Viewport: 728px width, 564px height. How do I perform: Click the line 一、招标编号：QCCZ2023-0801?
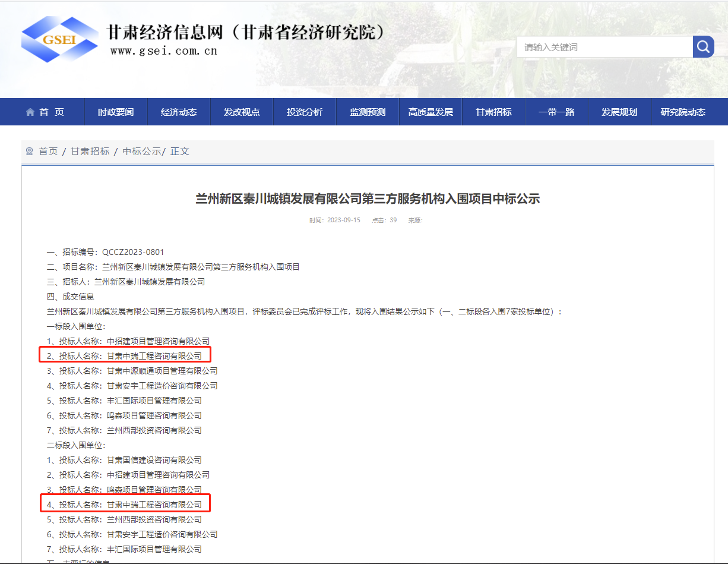click(106, 252)
